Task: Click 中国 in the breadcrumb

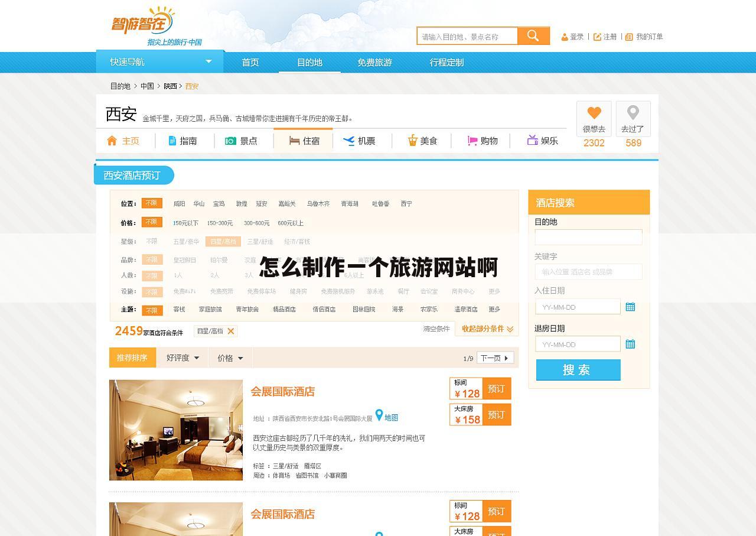Action: click(x=147, y=86)
